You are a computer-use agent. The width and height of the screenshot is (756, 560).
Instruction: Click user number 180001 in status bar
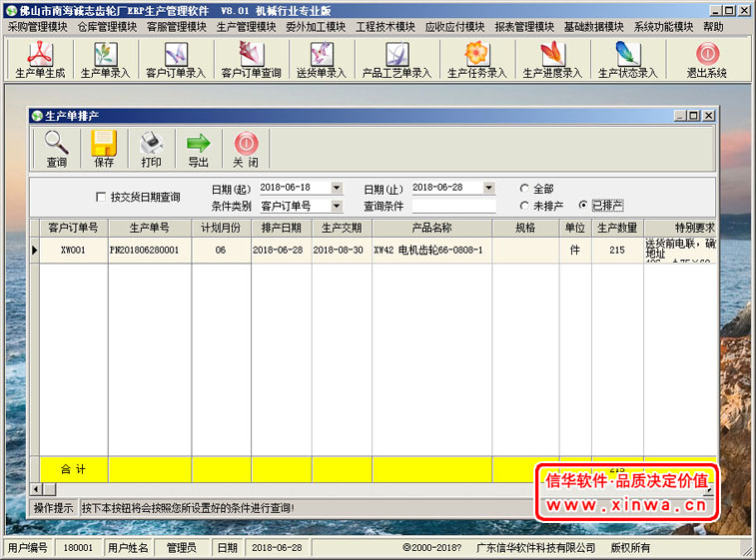[x=78, y=547]
